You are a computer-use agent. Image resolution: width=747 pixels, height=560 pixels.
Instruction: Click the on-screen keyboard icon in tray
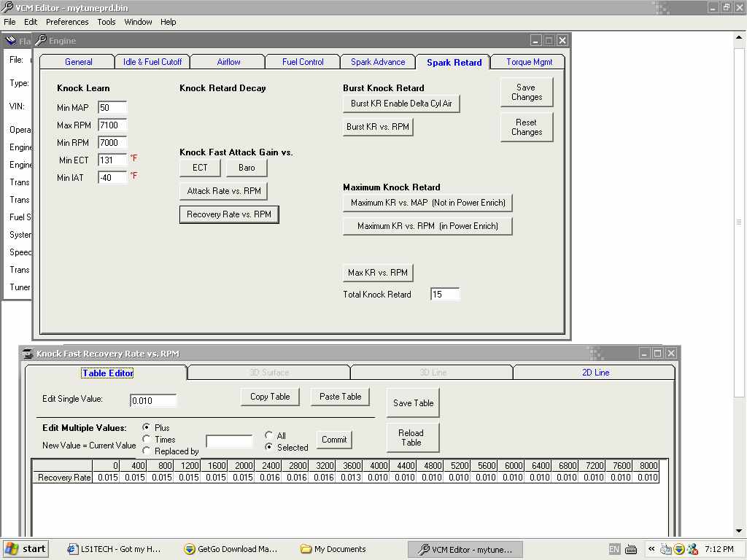(631, 549)
